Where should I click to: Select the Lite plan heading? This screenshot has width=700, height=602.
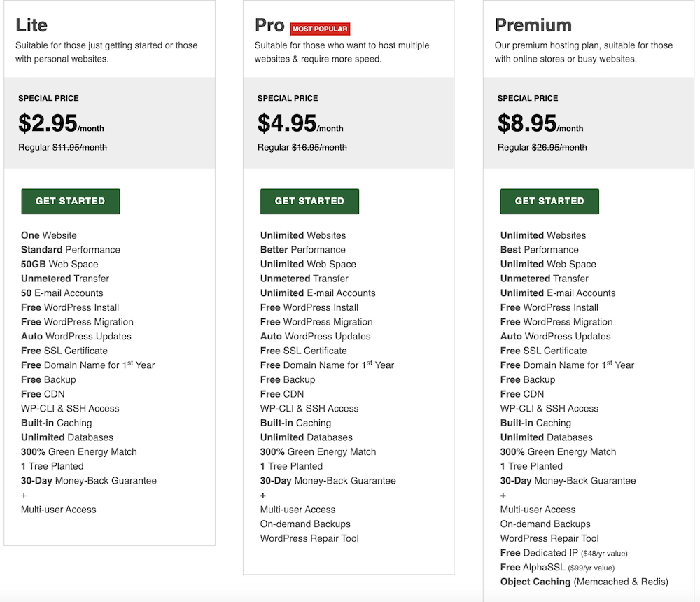[x=31, y=25]
